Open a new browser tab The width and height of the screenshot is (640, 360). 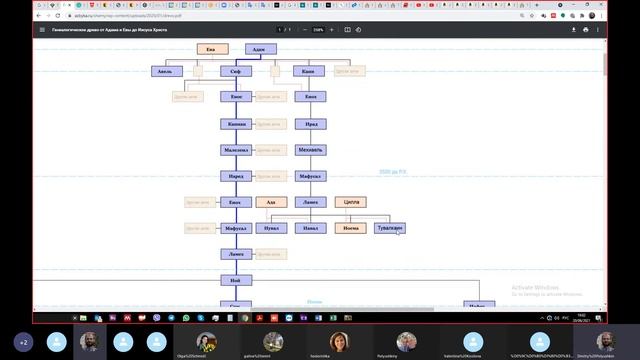click(x=537, y=5)
